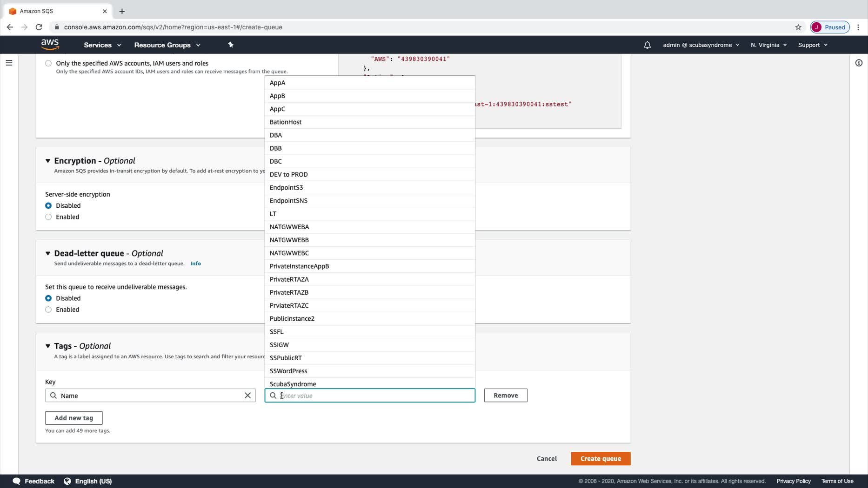
Task: Click Add new tag button
Action: pos(73,418)
